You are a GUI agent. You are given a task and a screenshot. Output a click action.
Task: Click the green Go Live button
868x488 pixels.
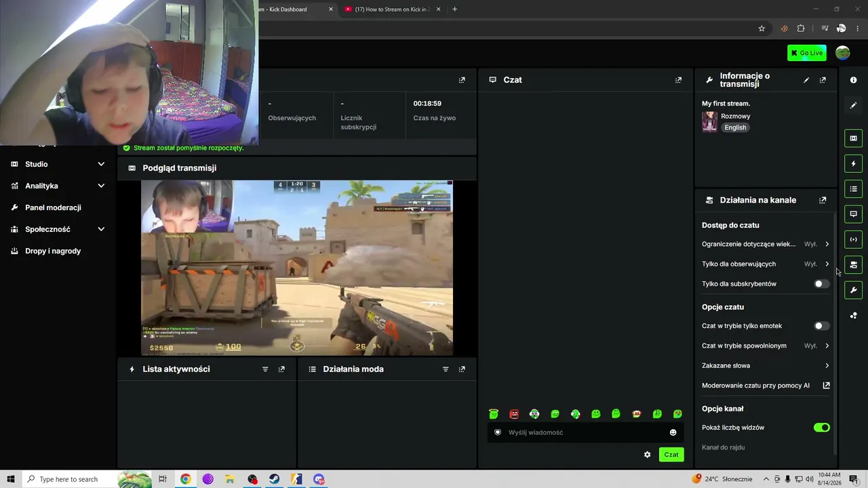point(807,53)
